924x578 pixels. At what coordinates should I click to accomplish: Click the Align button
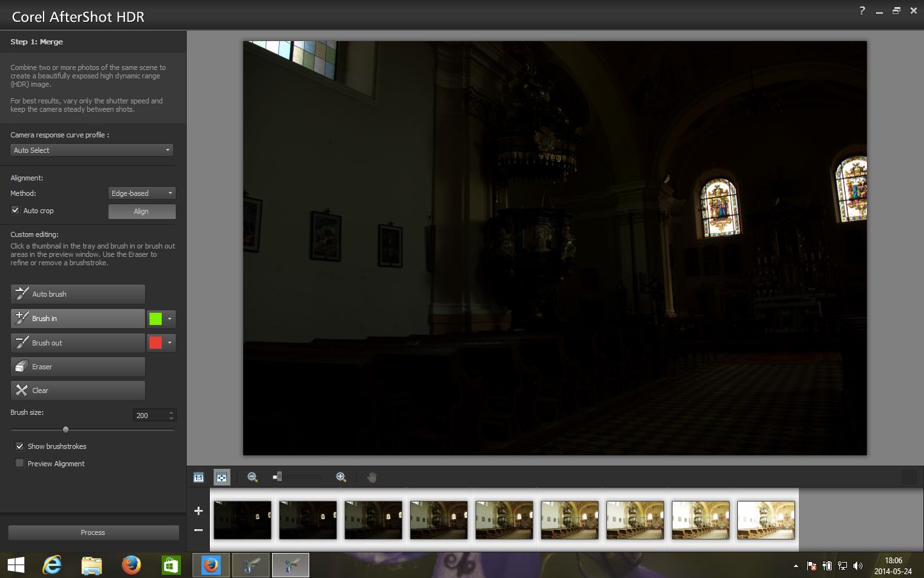click(x=142, y=211)
